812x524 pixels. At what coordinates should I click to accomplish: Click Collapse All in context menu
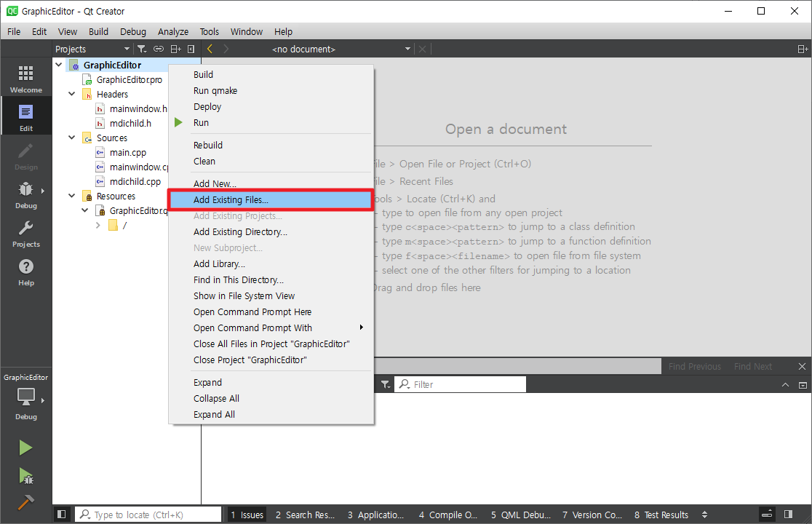pos(271,398)
